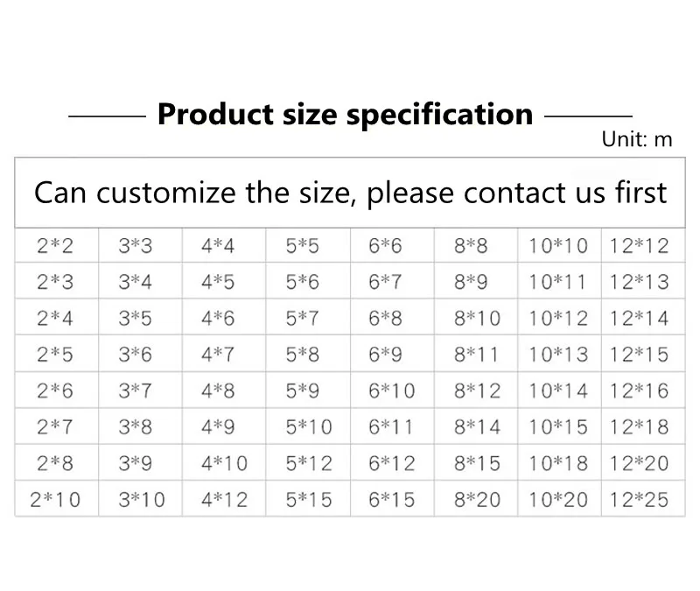Click the 8*14 size cell
Image resolution: width=700 pixels, height=591 pixels.
coord(477,427)
